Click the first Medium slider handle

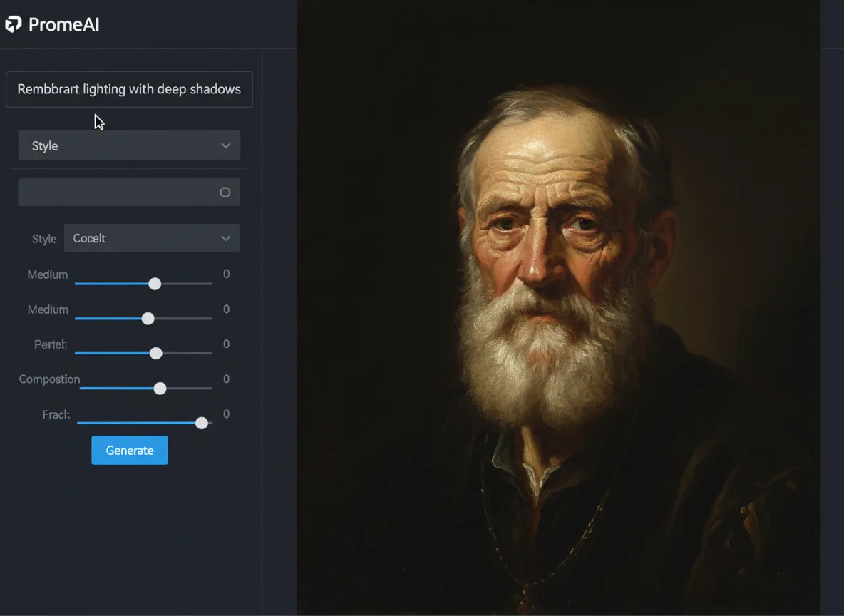click(x=155, y=284)
